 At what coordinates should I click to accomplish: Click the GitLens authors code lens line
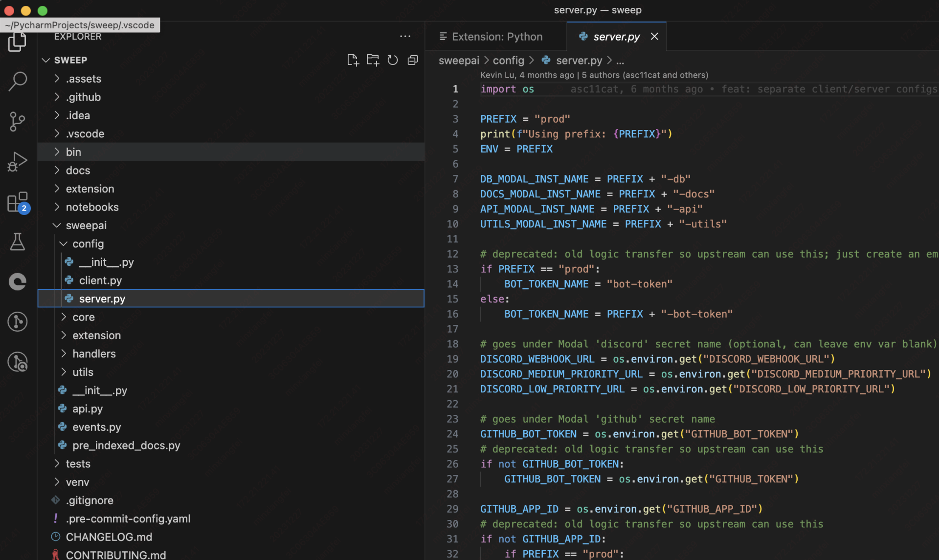[594, 75]
